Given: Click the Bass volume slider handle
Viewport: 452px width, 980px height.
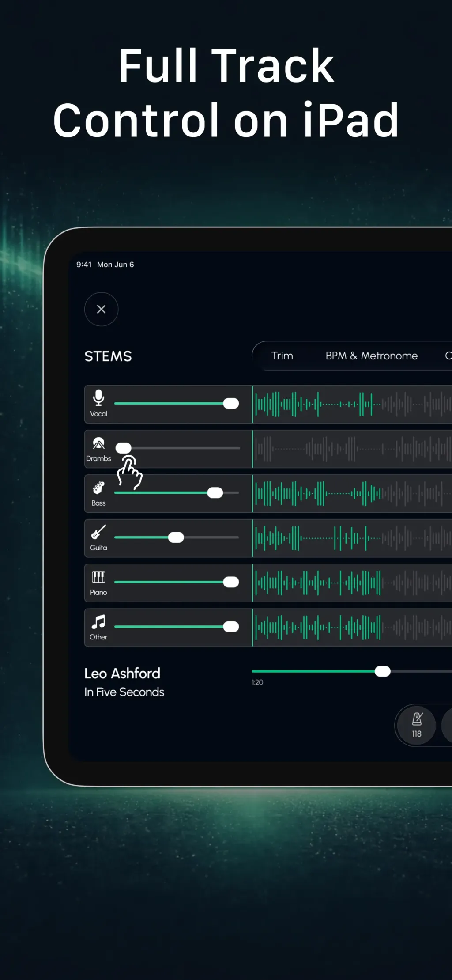Looking at the screenshot, I should pyautogui.click(x=215, y=493).
